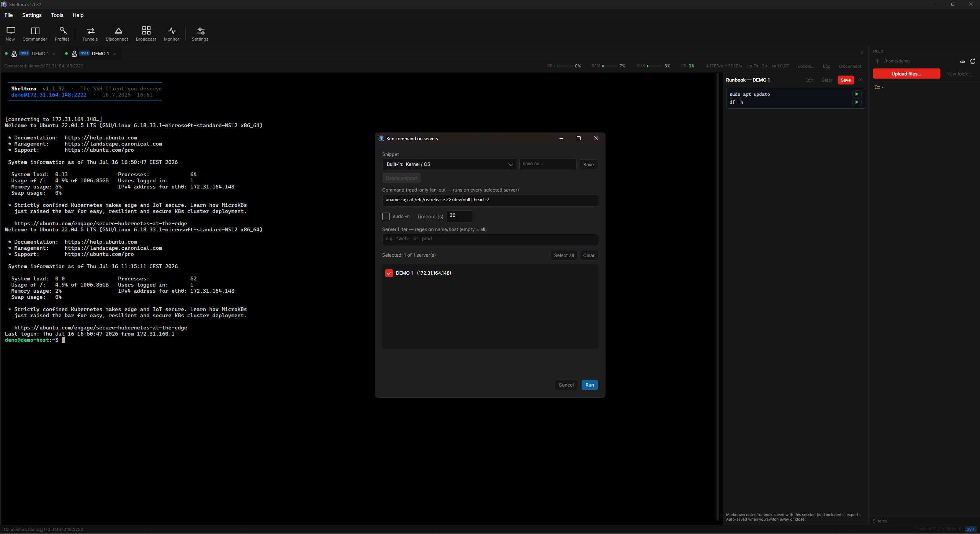The width and height of the screenshot is (980, 534).
Task: Click the New connection toolbar icon
Action: pyautogui.click(x=10, y=34)
